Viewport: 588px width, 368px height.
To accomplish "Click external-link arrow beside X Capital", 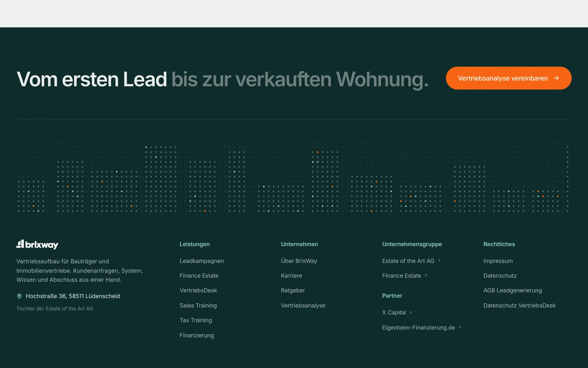I will [410, 312].
